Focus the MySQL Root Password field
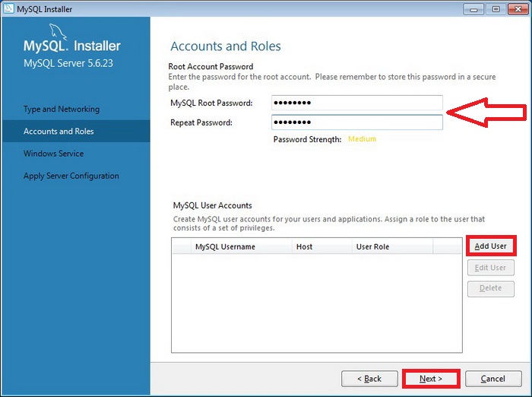Screen dimensions: 532x397 click(x=357, y=103)
